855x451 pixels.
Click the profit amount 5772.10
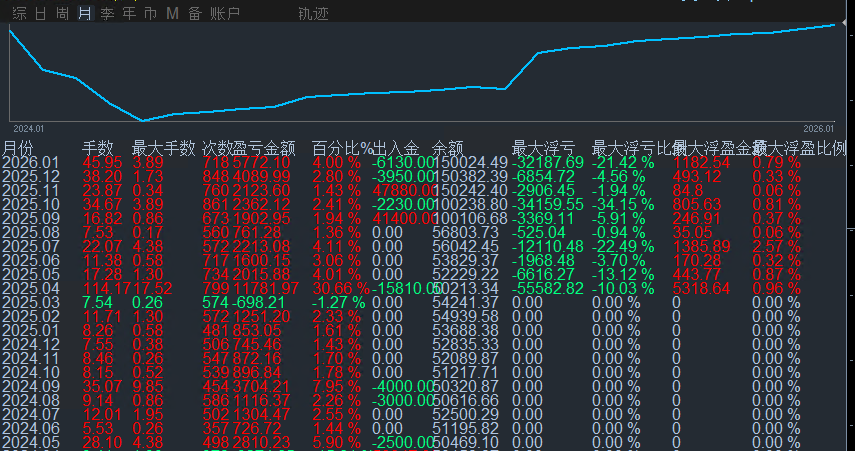[261, 163]
